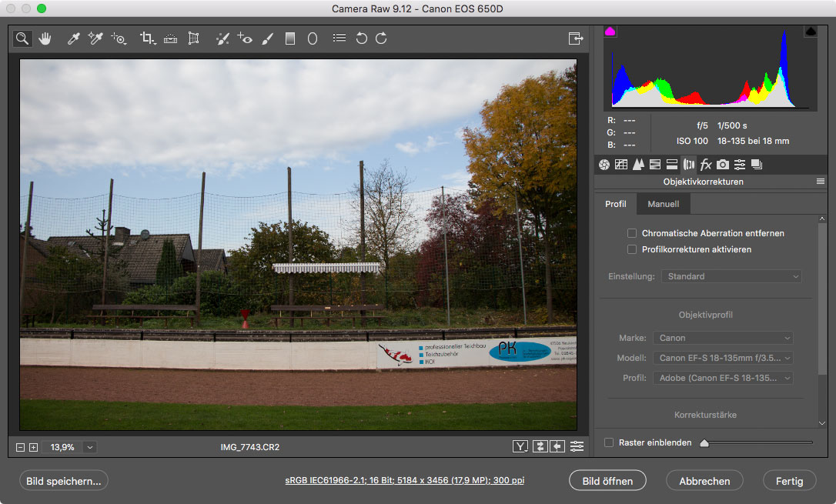Zoom in with plus button
The height and width of the screenshot is (504, 836).
pos(33,448)
